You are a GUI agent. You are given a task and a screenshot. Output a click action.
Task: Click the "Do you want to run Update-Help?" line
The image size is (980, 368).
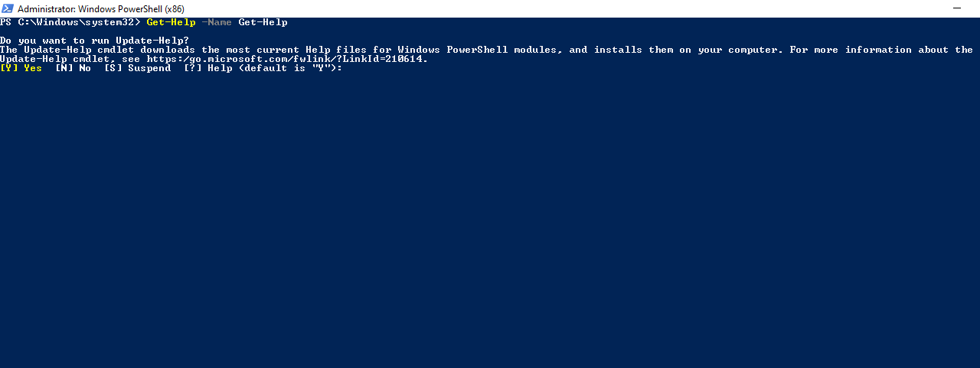click(94, 41)
